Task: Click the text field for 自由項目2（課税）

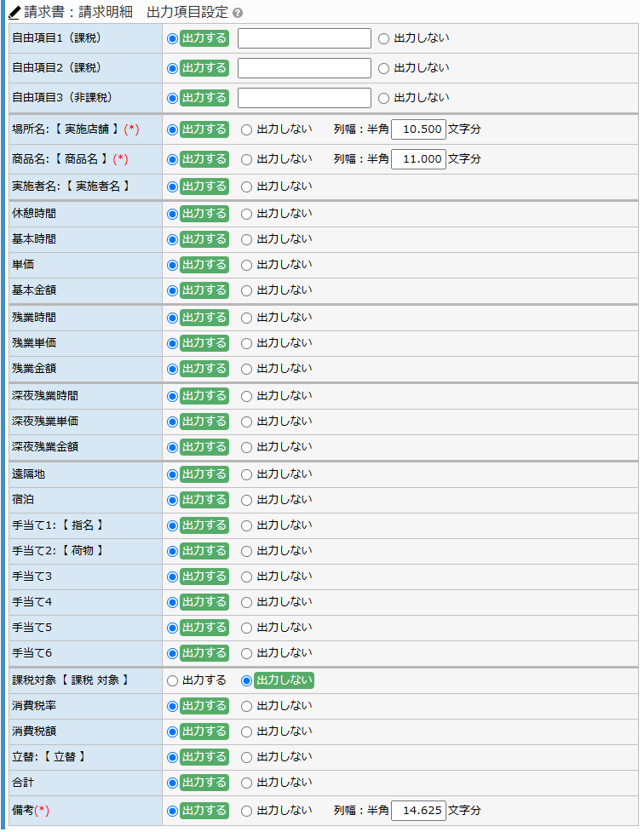Action: [304, 68]
